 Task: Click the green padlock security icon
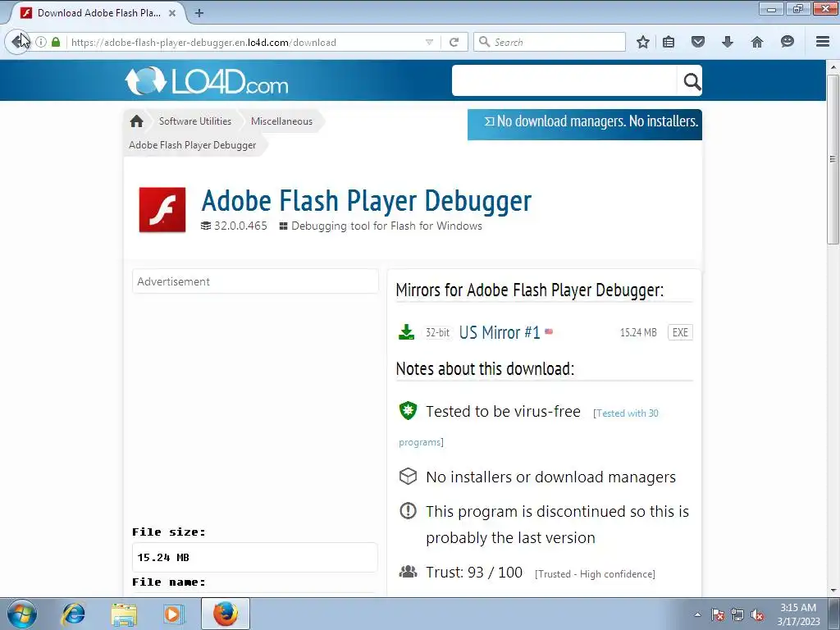56,42
